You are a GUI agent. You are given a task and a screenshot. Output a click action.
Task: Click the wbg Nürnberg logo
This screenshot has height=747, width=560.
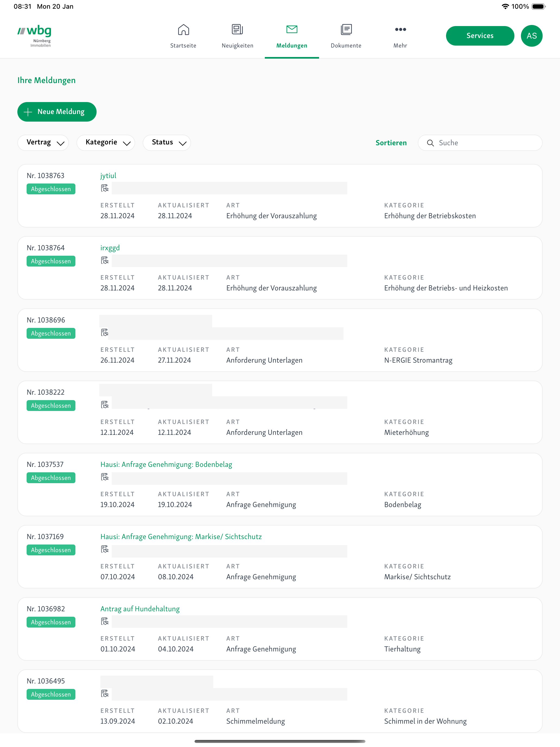coord(34,36)
